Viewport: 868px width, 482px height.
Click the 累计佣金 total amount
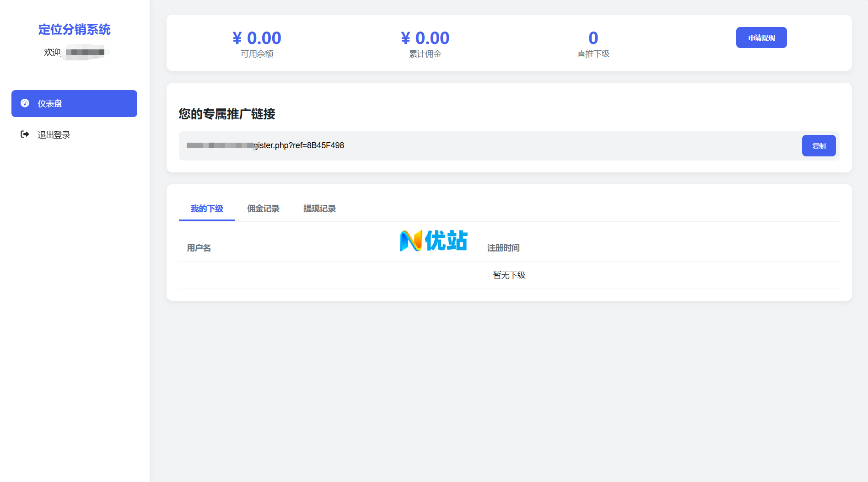point(425,38)
